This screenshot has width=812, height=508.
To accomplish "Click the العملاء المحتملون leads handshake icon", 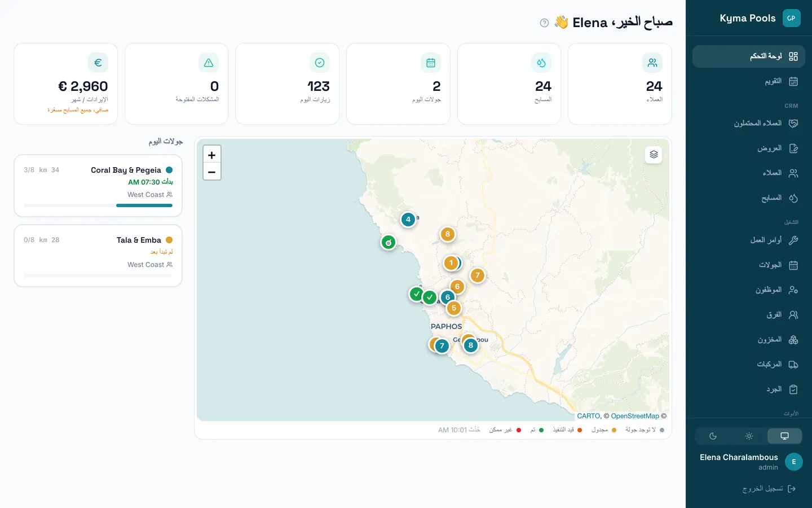I will click(793, 123).
